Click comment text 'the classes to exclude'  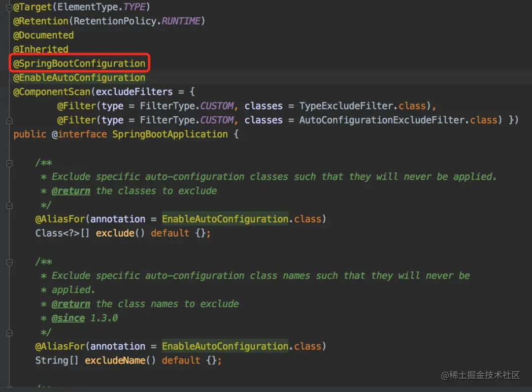coord(157,191)
